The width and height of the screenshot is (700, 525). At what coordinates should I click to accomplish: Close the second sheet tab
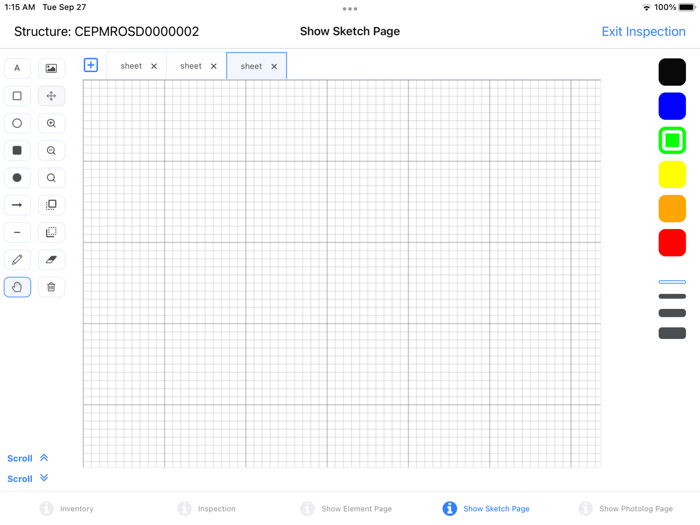click(214, 66)
